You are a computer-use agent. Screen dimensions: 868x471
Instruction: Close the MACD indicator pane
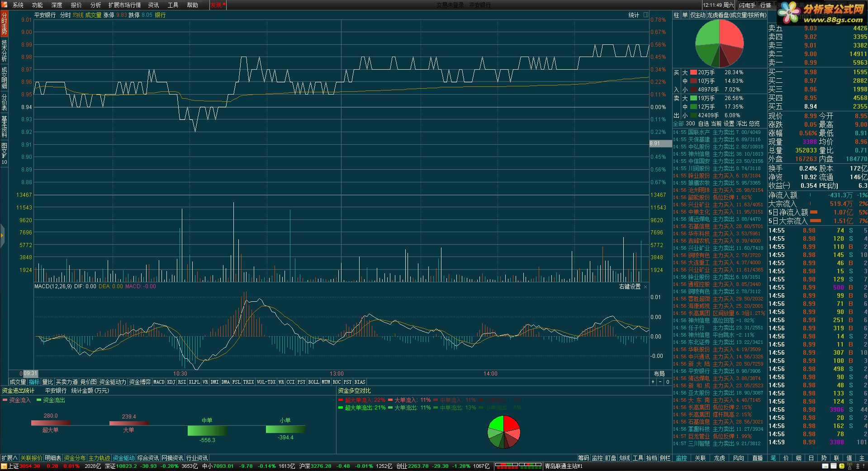click(x=645, y=287)
